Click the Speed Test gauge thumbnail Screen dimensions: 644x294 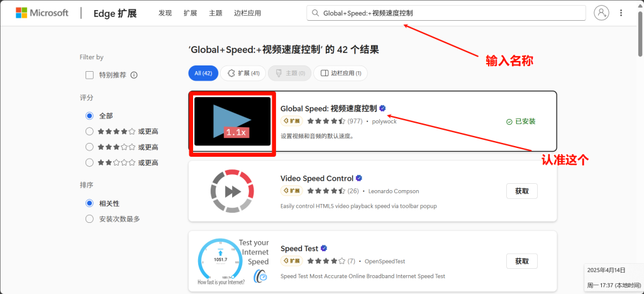(233, 261)
